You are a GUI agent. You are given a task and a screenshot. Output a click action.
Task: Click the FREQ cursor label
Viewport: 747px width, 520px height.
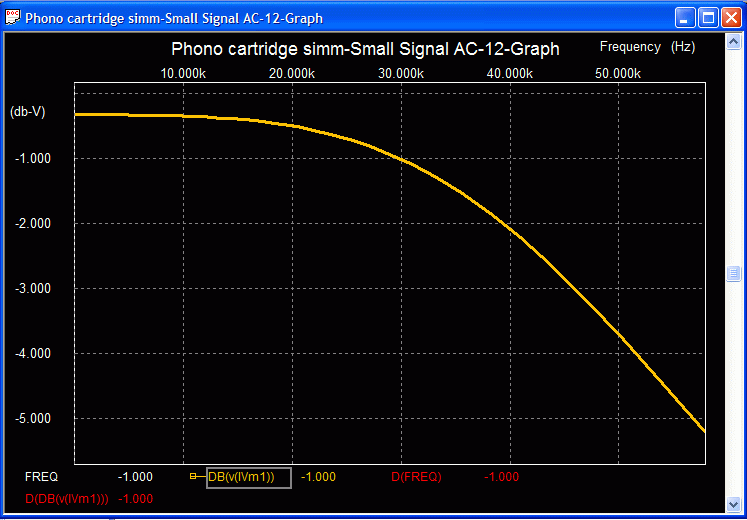(42, 477)
